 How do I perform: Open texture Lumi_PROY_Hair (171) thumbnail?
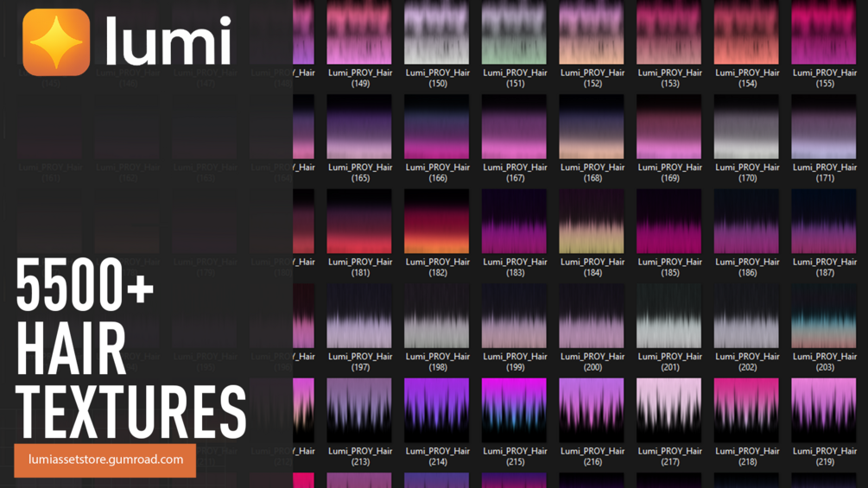[x=824, y=127]
